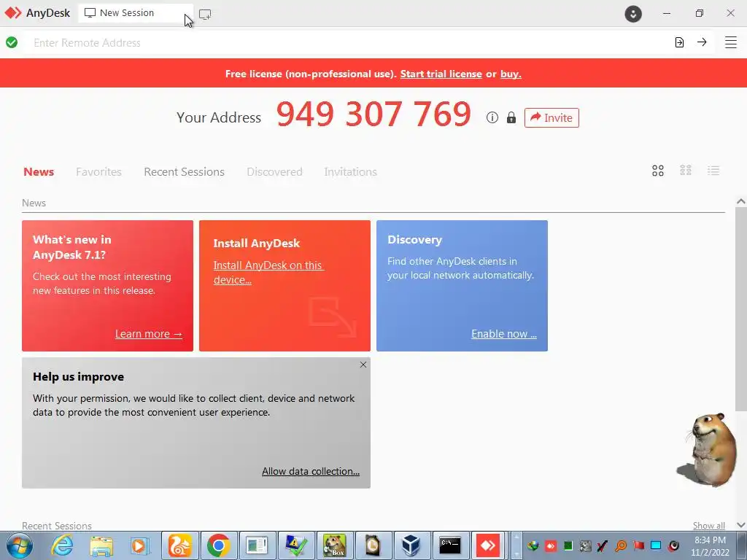Click the connect arrow icon

[702, 42]
